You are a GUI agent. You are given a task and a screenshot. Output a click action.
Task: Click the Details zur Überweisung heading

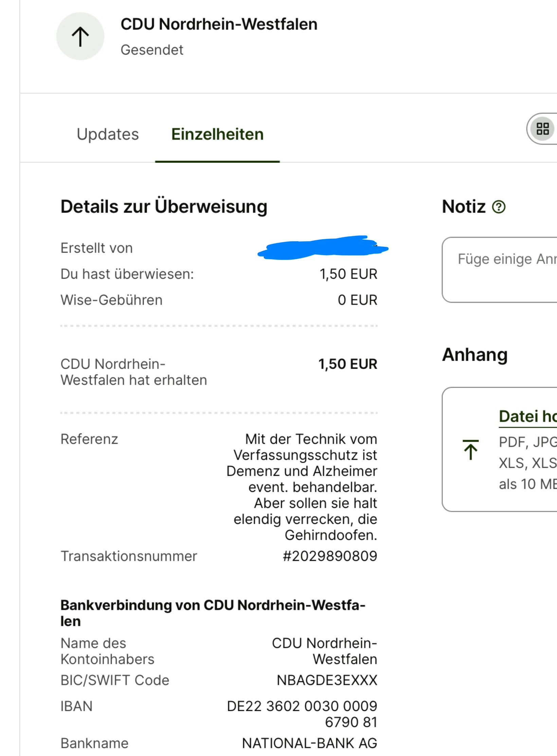(164, 206)
